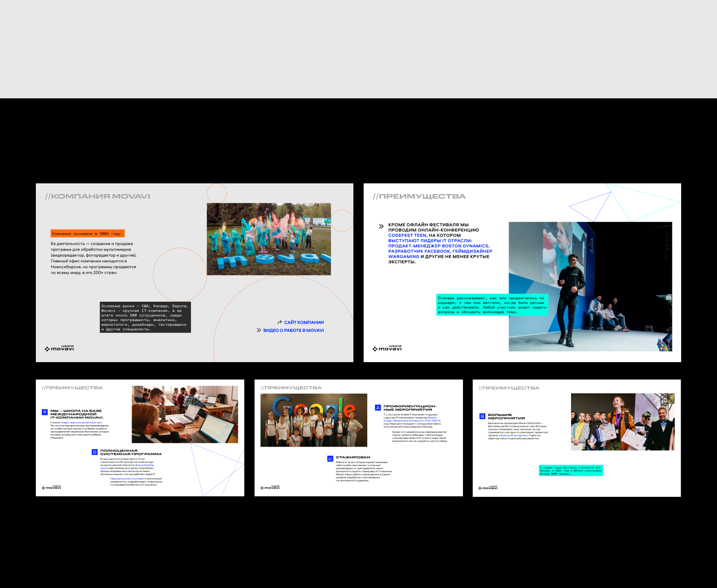Click the double chevron beside ВИДЕО О РАБОТЕ
Screen dimensions: 717x588
click(x=259, y=330)
